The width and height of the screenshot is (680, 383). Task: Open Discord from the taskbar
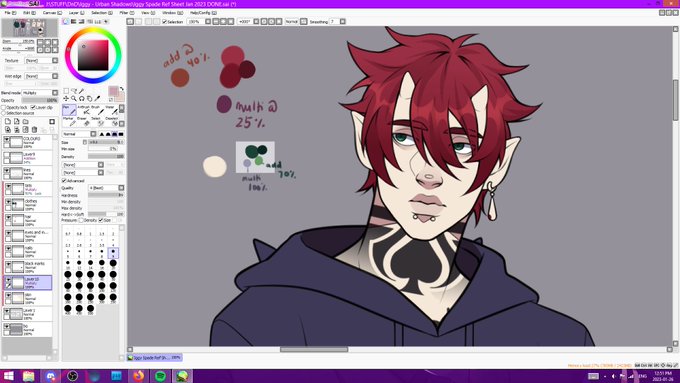pyautogui.click(x=50, y=376)
